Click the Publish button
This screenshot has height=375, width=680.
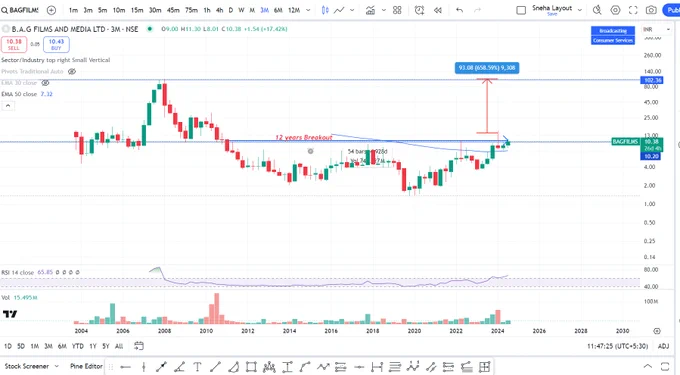(x=671, y=10)
